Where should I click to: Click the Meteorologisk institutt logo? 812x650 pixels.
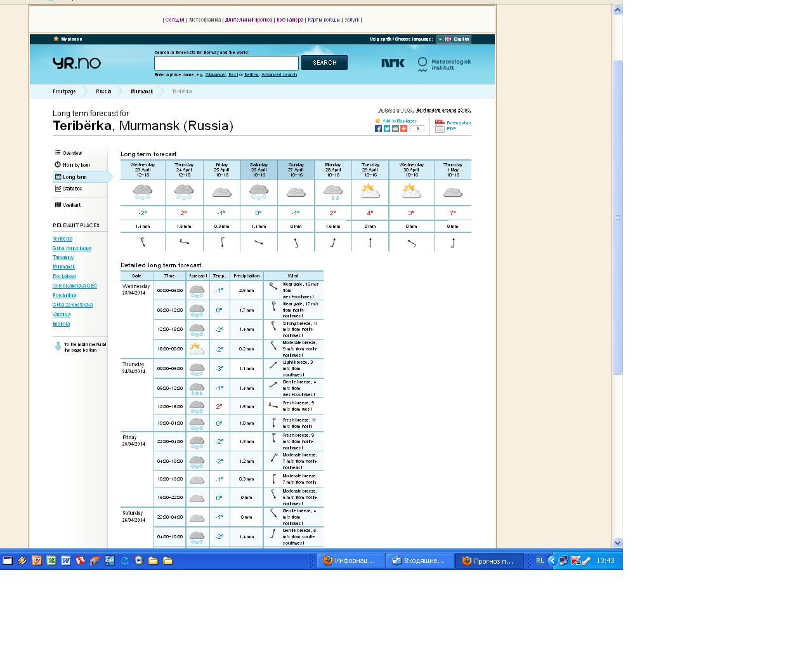click(444, 64)
